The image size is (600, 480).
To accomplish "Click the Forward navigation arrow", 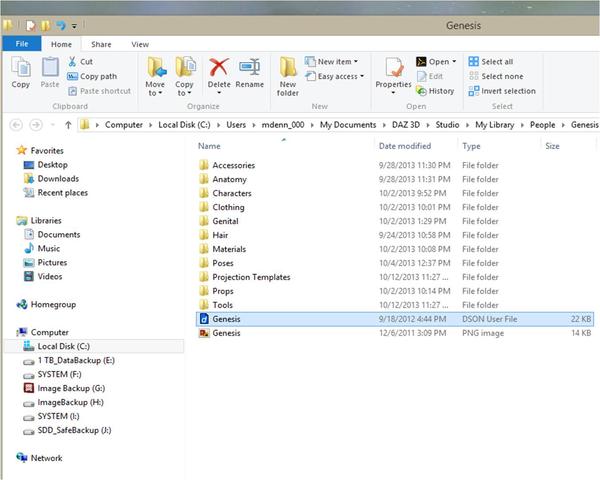I will [36, 125].
